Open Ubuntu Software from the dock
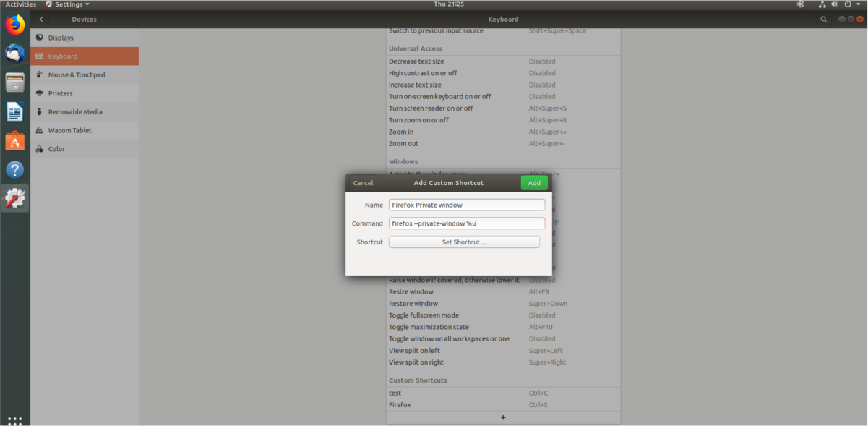The width and height of the screenshot is (868, 426). tap(14, 140)
